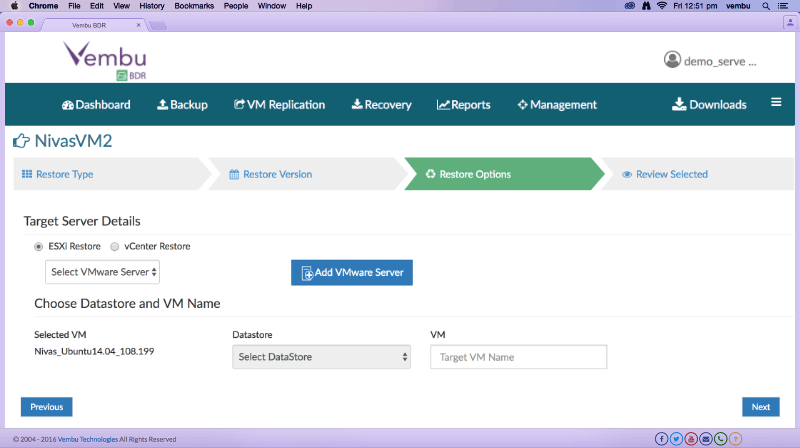The image size is (800, 448).
Task: Open the Twitter link icon
Action: click(676, 438)
